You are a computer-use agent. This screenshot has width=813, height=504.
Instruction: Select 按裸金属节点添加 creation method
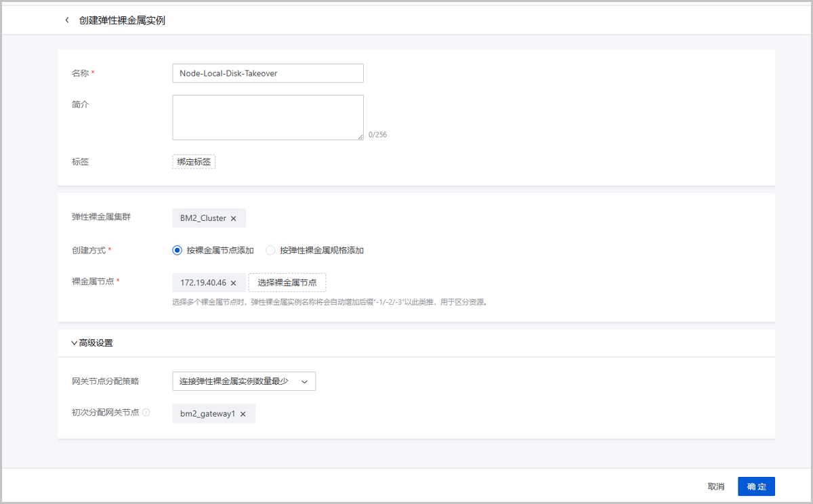pos(178,250)
